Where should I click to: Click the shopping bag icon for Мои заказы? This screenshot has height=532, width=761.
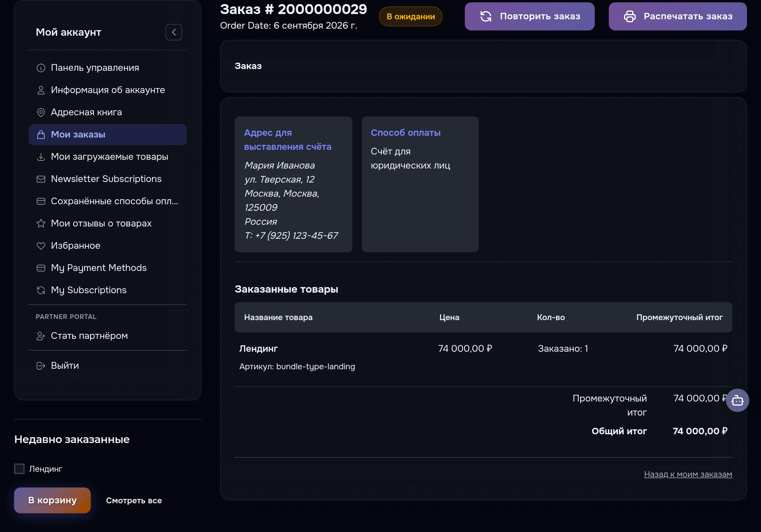click(41, 135)
